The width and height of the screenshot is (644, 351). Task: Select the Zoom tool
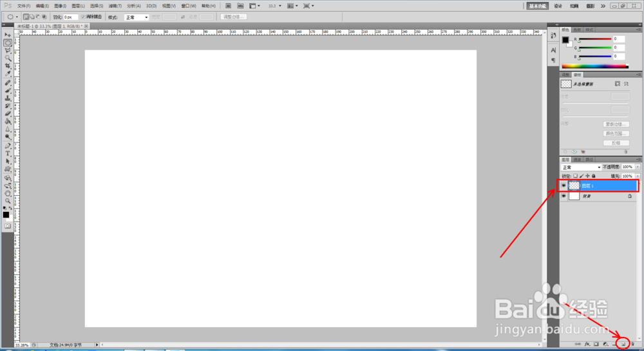(7, 201)
